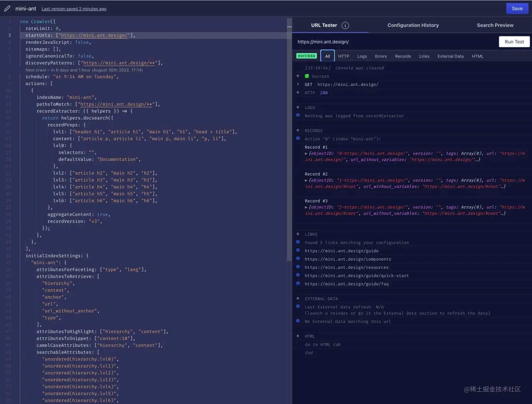This screenshot has width=532, height=404.
Task: Open the Search Preview tab
Action: 495,25
